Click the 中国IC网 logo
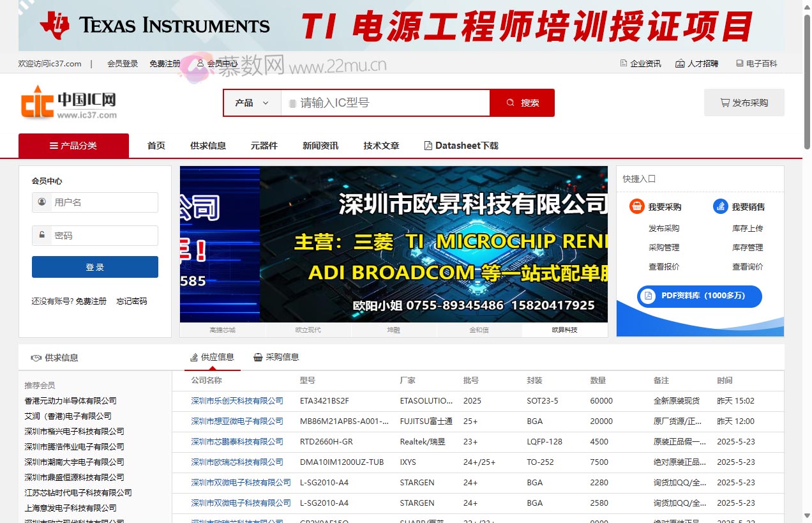 click(x=69, y=103)
